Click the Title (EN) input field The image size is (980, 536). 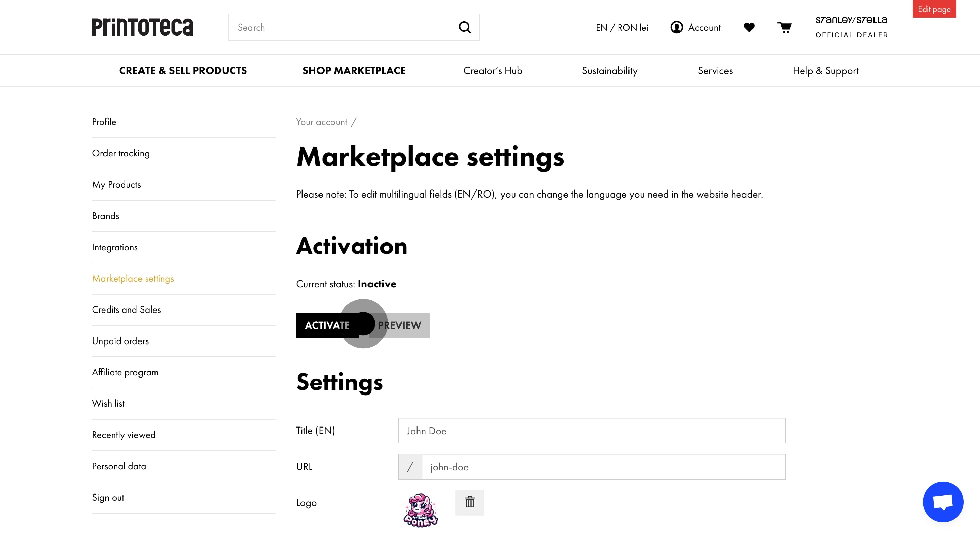[x=592, y=431]
